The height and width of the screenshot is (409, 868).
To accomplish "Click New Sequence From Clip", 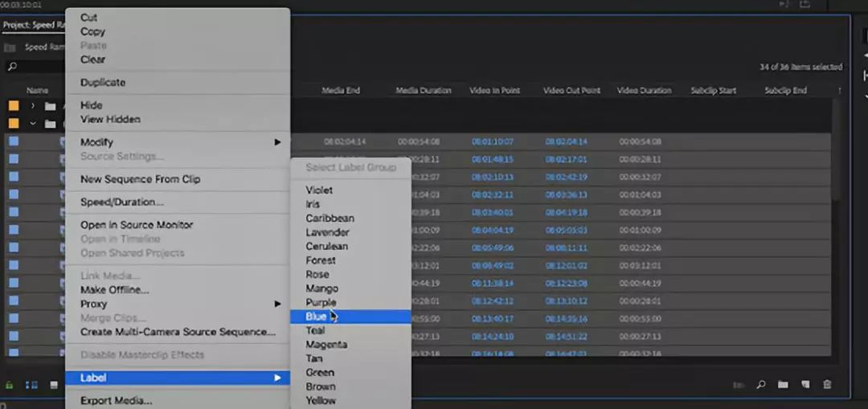I will [140, 179].
